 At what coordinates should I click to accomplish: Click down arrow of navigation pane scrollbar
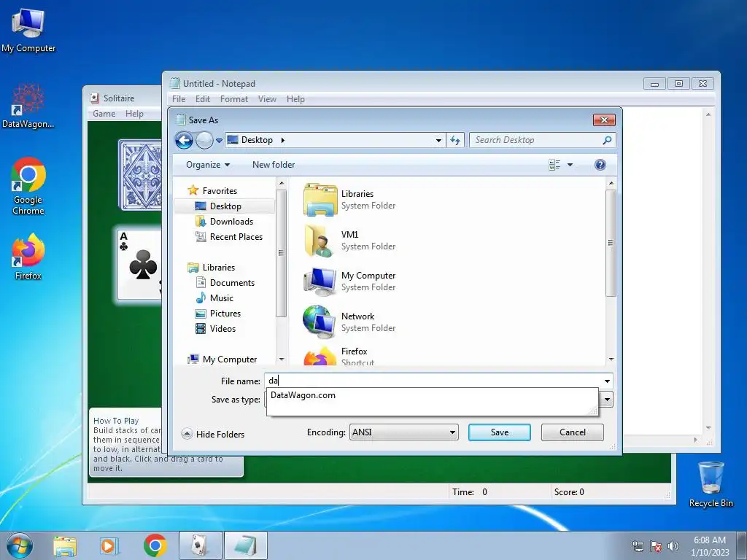(282, 359)
